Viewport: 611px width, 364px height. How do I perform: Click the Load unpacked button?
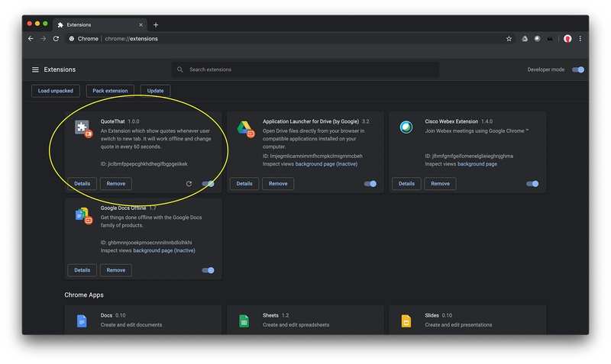tap(55, 91)
